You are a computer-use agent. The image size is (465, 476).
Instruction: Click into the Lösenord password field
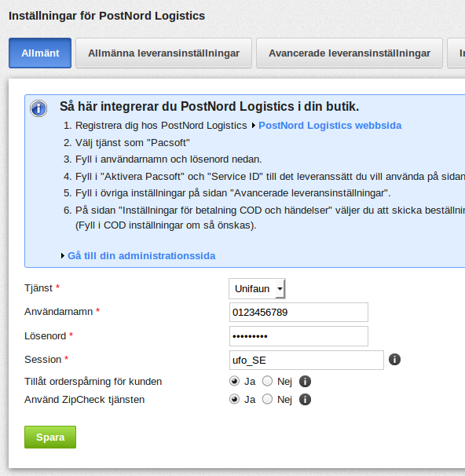click(298, 336)
